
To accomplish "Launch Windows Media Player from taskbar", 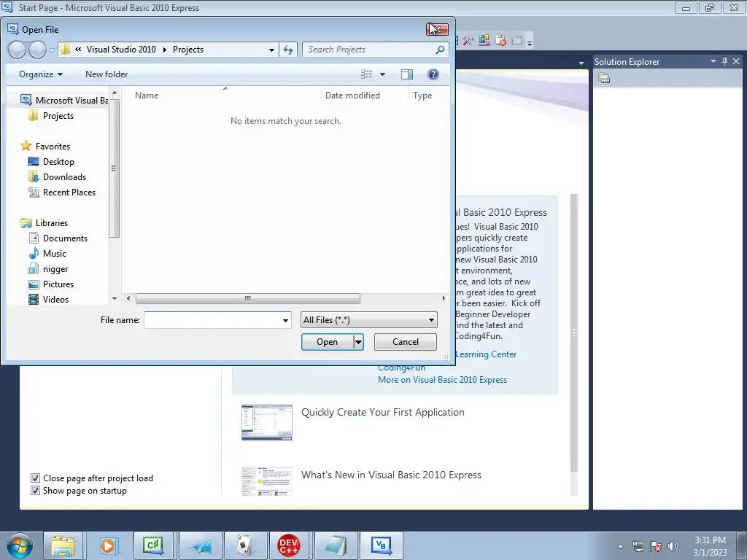I will click(108, 545).
